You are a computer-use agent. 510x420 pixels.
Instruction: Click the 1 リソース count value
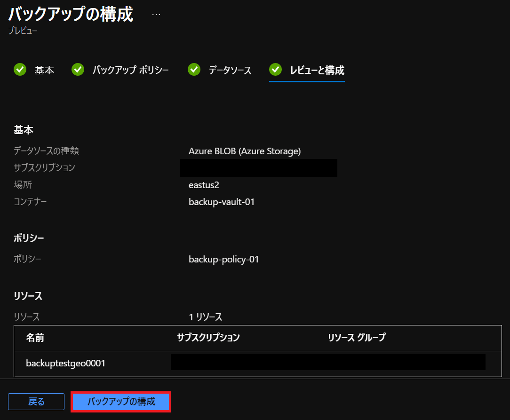206,317
